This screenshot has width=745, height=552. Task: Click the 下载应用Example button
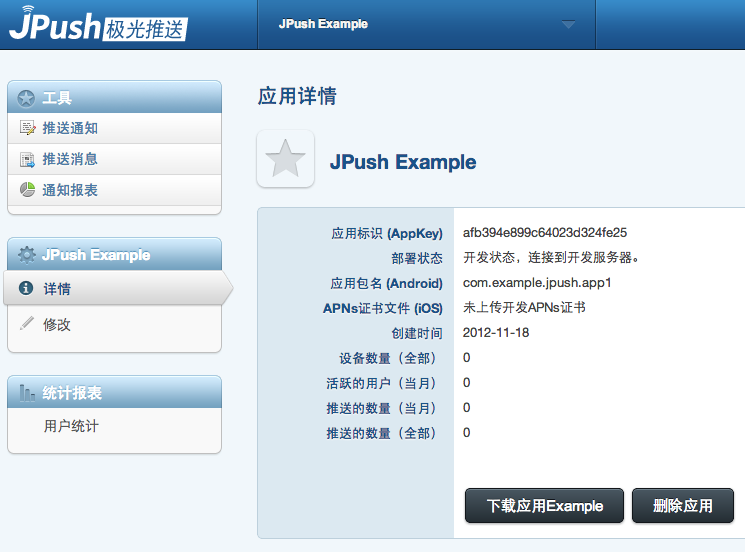544,506
